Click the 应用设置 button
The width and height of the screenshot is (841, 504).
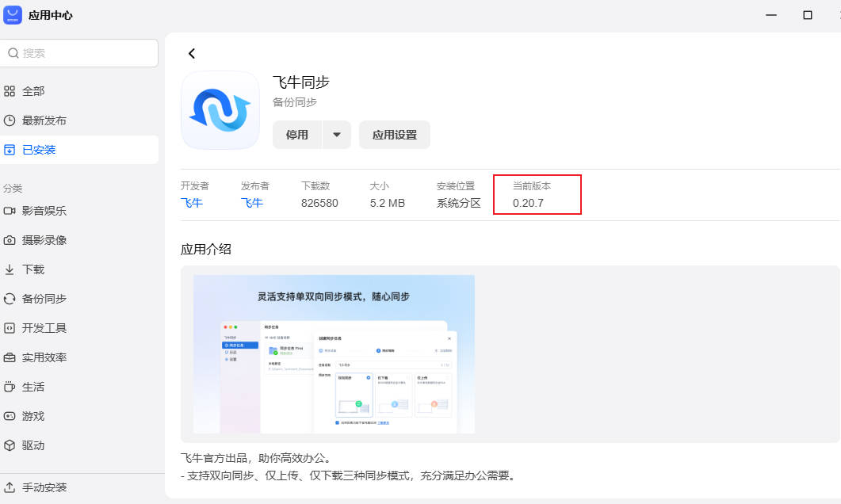395,135
